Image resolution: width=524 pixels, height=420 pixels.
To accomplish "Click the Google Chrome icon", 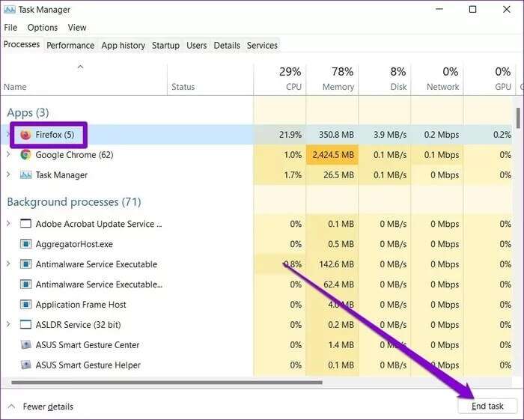I will tap(25, 155).
